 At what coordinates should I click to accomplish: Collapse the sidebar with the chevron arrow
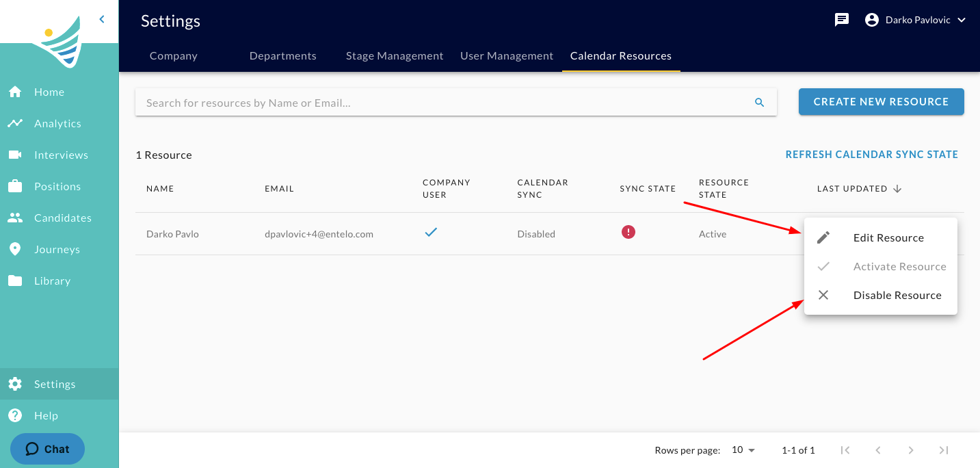point(102,19)
